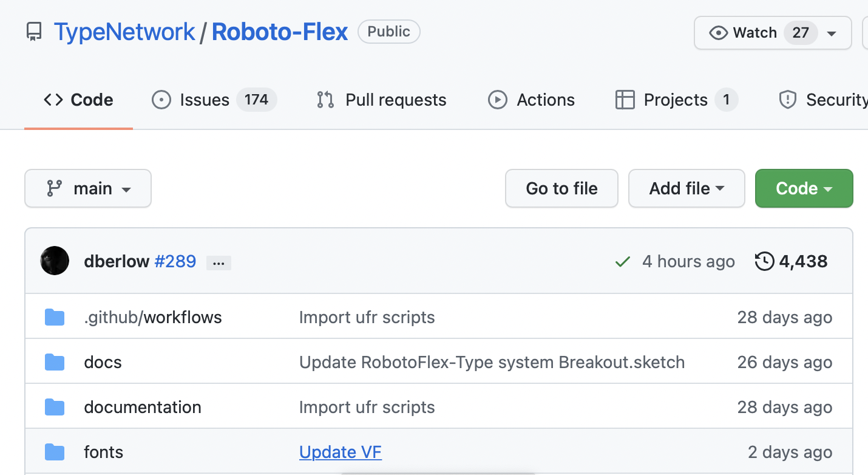Click the green checkmark commit status

coord(622,261)
